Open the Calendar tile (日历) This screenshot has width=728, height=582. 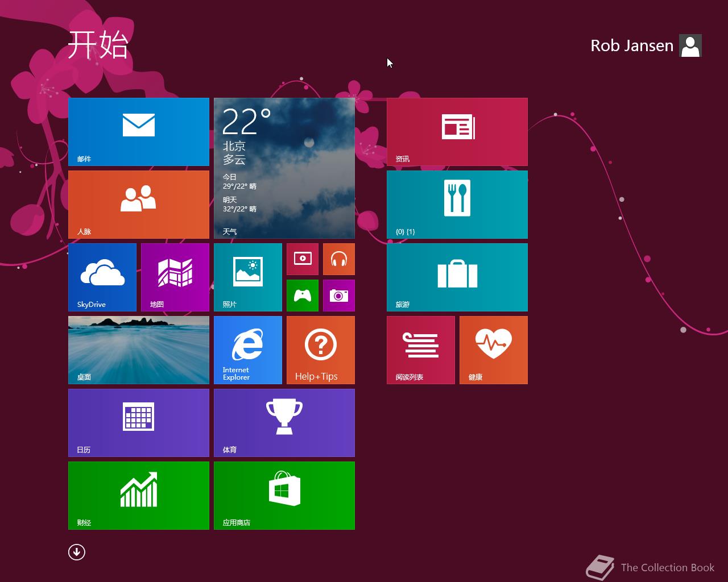[139, 423]
